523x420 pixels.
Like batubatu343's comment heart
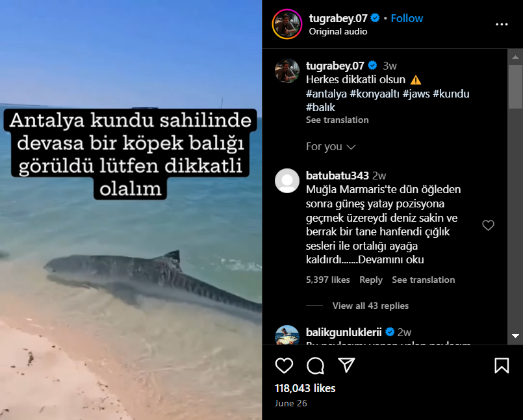[x=488, y=226]
